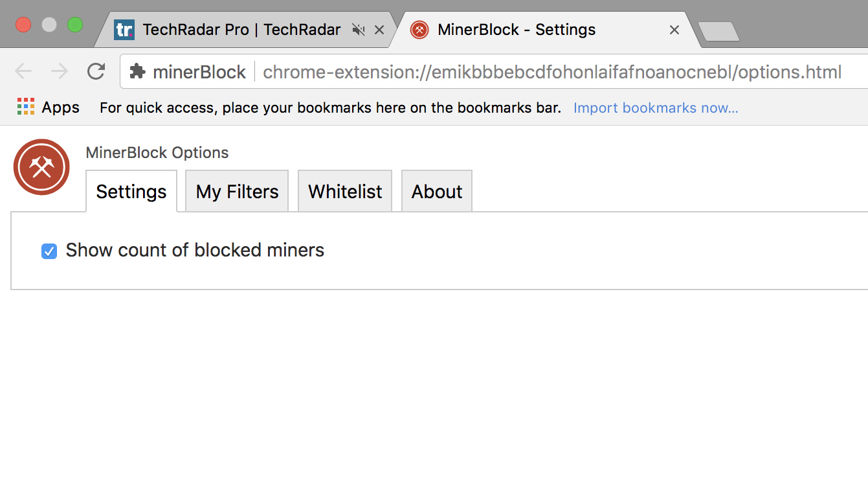868x489 pixels.
Task: Switch to the TechRadar Pro browser tab
Action: click(x=241, y=30)
